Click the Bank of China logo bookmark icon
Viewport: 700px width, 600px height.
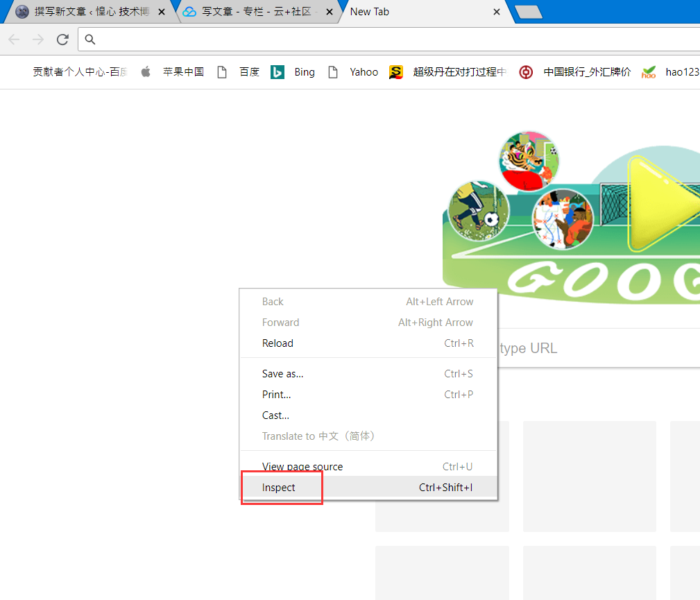[x=526, y=72]
